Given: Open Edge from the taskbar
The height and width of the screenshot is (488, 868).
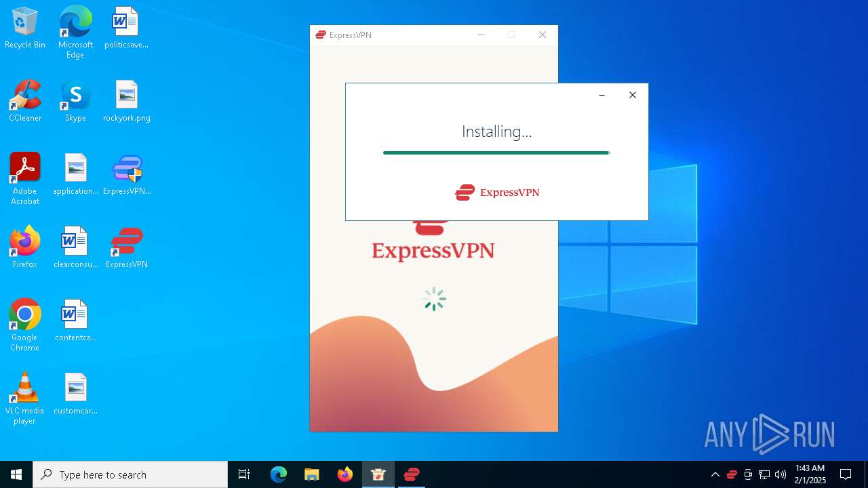Looking at the screenshot, I should 279,474.
